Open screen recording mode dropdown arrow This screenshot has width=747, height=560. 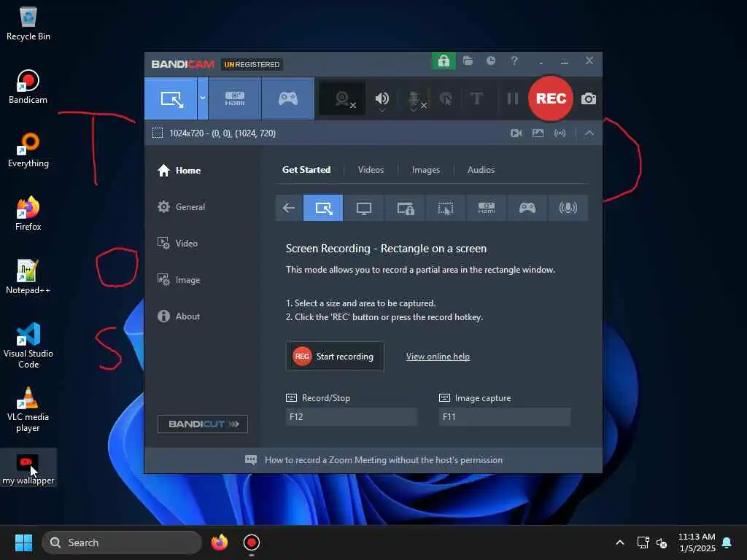(203, 98)
